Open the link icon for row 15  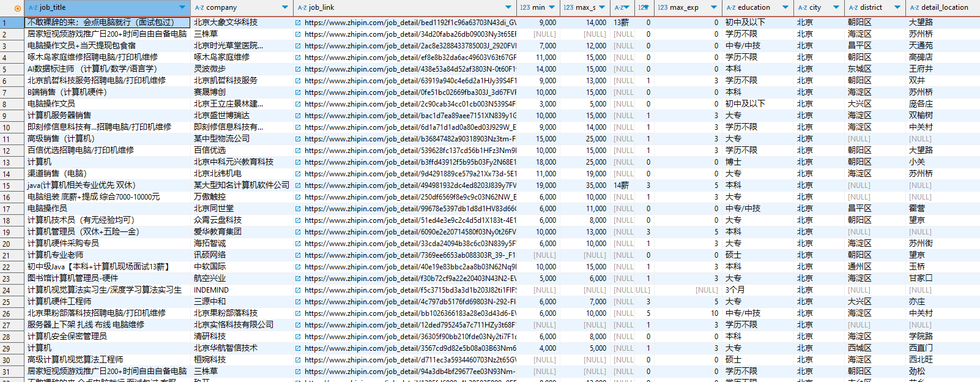pos(298,185)
